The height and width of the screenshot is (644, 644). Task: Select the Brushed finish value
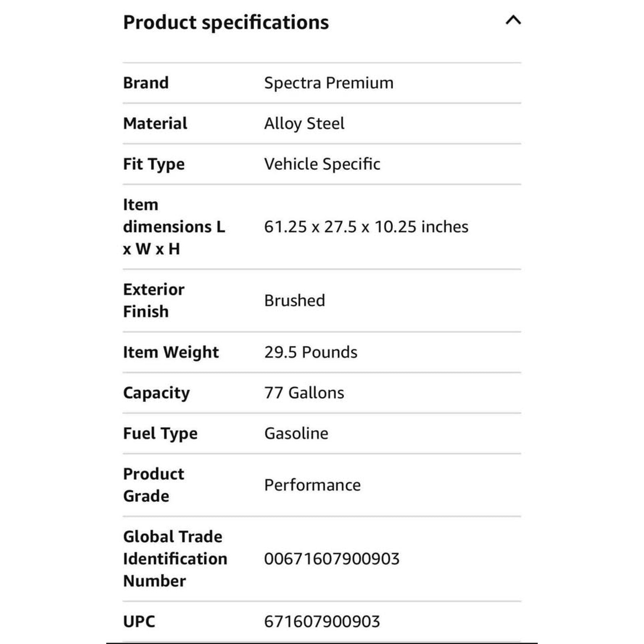(x=295, y=301)
